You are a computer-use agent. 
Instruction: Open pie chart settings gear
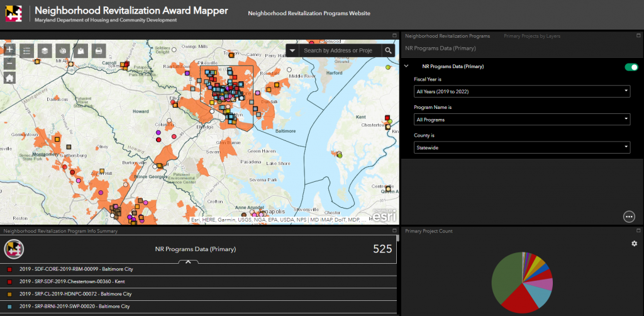coord(634,244)
